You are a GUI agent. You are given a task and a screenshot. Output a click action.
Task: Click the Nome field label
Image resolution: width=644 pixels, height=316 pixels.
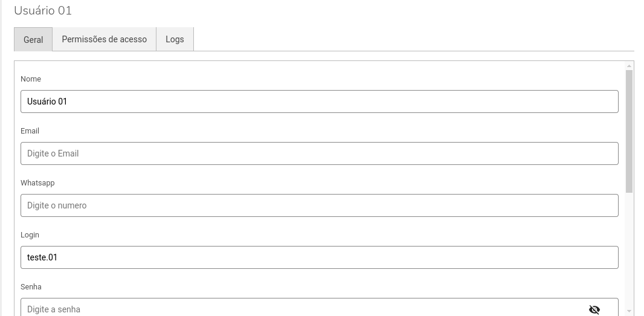click(31, 79)
